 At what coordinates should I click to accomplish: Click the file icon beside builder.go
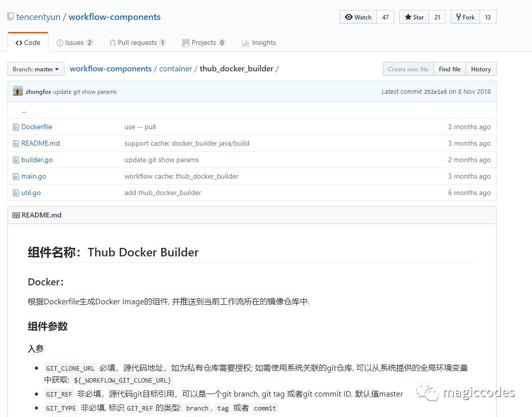pyautogui.click(x=15, y=160)
